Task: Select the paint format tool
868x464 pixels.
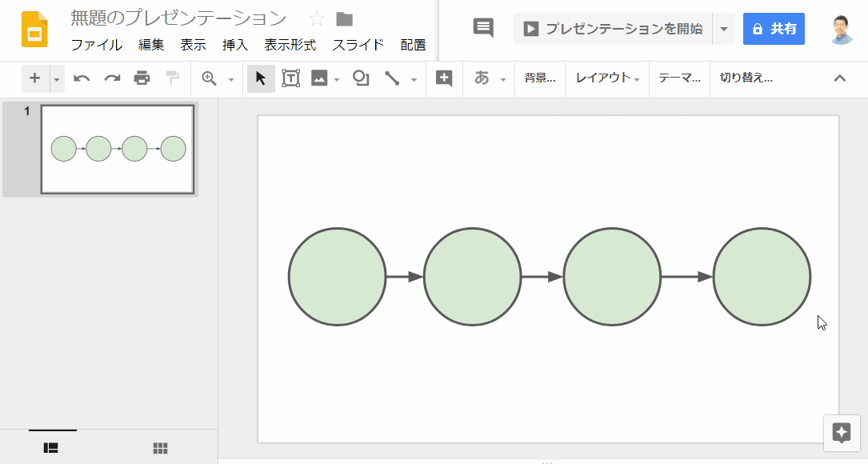Action: [173, 78]
